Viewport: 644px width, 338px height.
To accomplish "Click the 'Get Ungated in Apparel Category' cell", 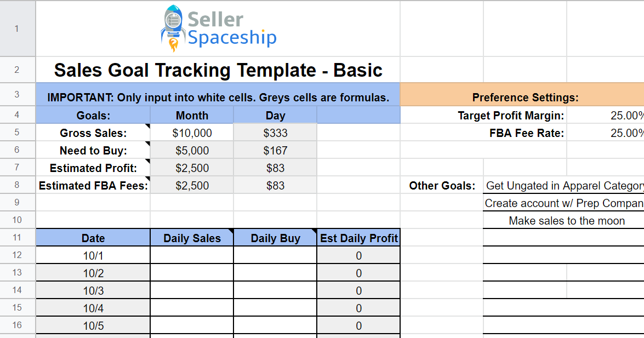I will point(563,185).
